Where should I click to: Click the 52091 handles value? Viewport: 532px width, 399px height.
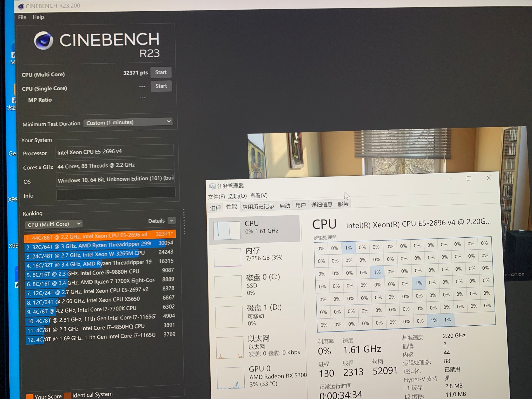pyautogui.click(x=385, y=371)
